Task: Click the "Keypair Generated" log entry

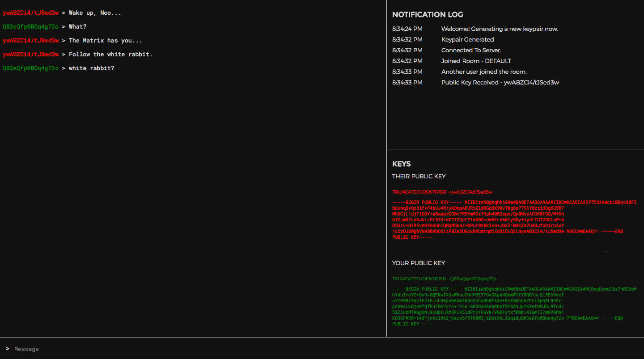Action: coord(468,40)
